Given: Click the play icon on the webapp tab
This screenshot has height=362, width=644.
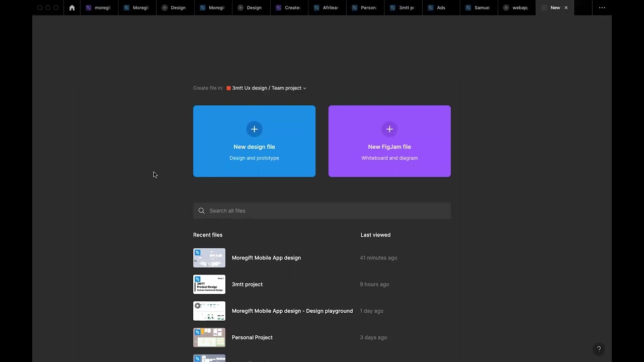Looking at the screenshot, I should (507, 8).
